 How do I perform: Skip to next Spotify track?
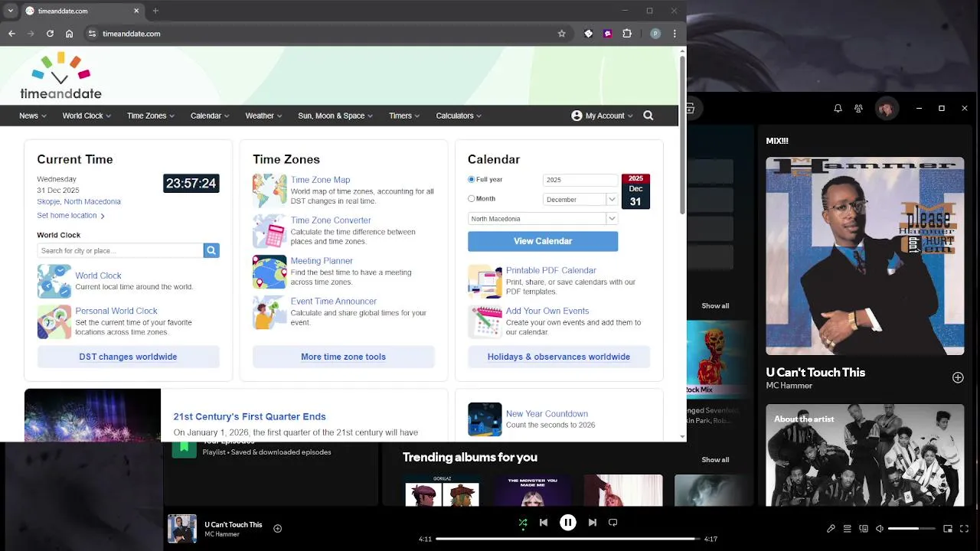point(592,523)
